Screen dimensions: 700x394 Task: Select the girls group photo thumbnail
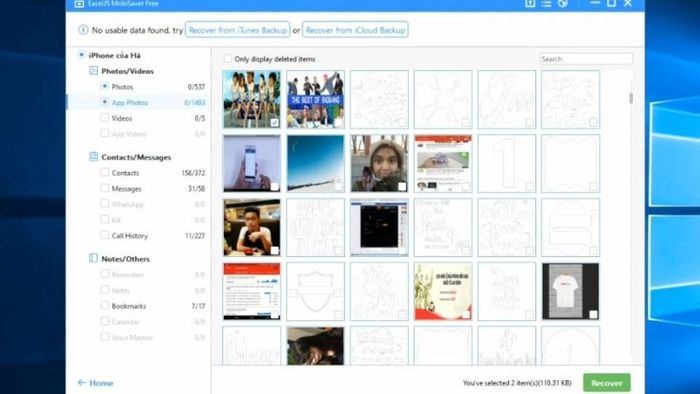tap(252, 99)
